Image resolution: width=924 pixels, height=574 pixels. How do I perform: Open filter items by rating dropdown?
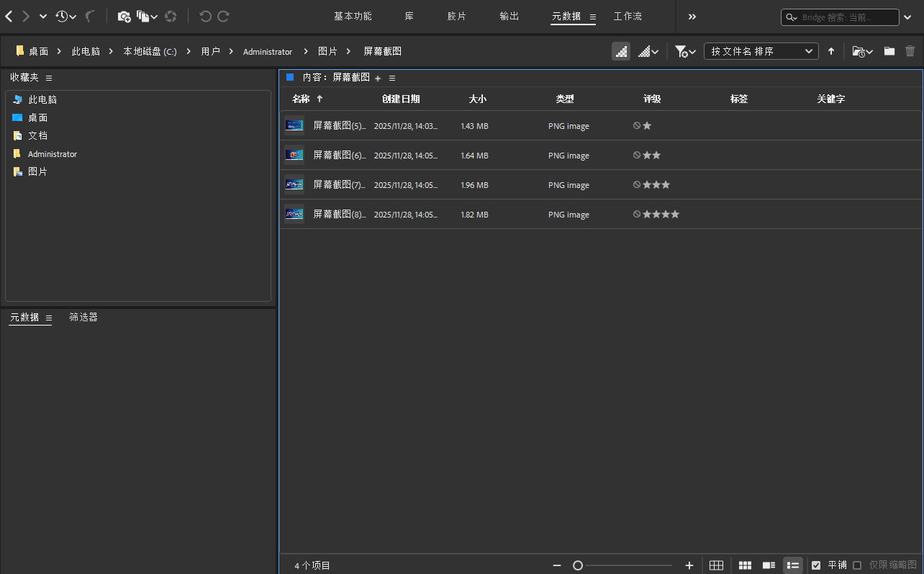pos(685,51)
